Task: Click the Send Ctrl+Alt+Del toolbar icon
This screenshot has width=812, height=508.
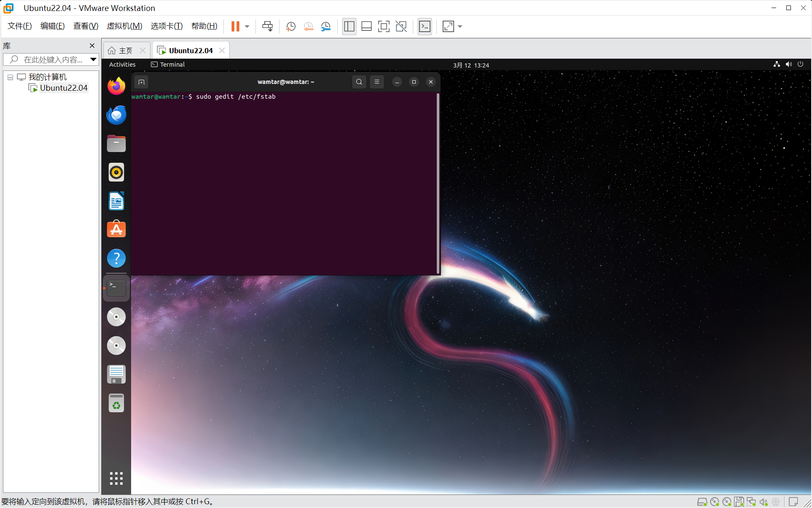Action: click(x=267, y=26)
